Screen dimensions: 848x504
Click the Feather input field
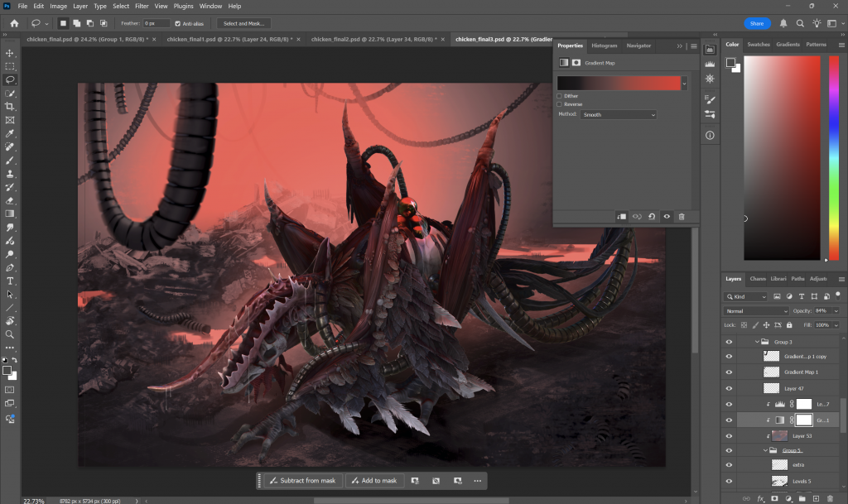point(157,24)
